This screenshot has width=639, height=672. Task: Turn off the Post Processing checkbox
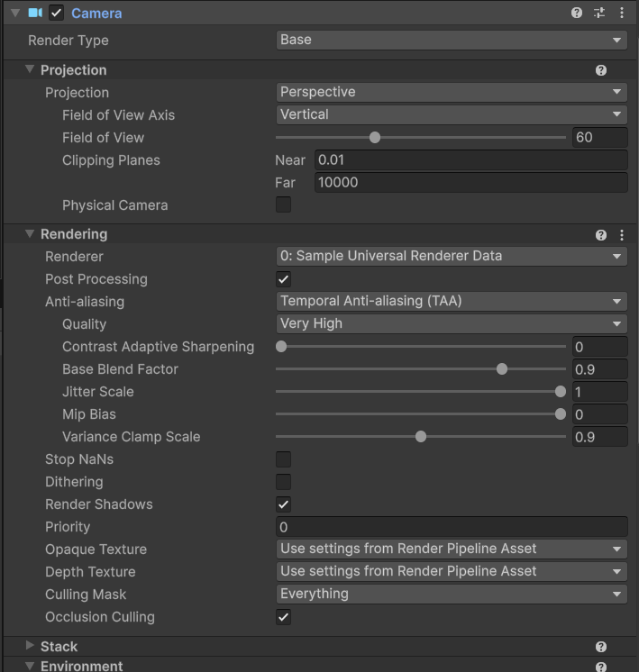283,279
